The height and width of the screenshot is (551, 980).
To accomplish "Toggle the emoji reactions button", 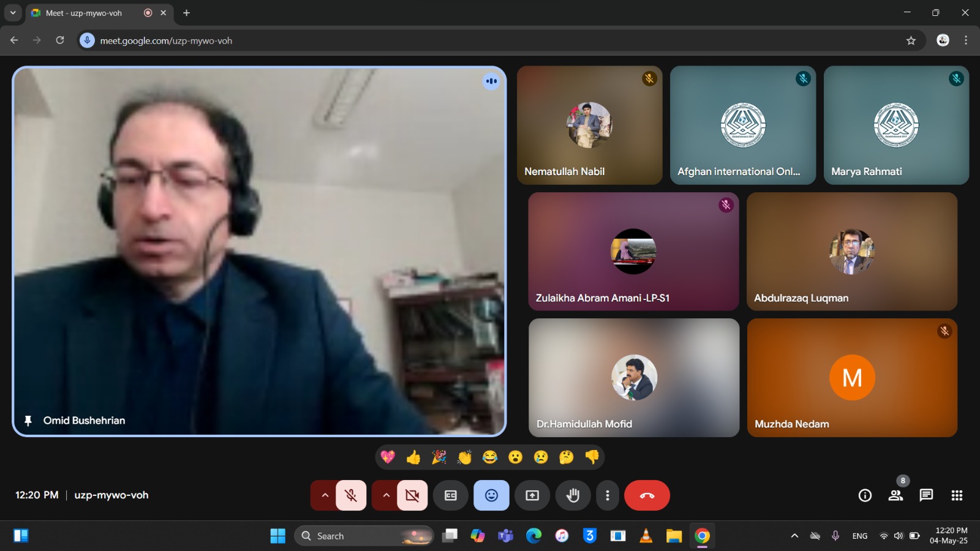I will (491, 495).
